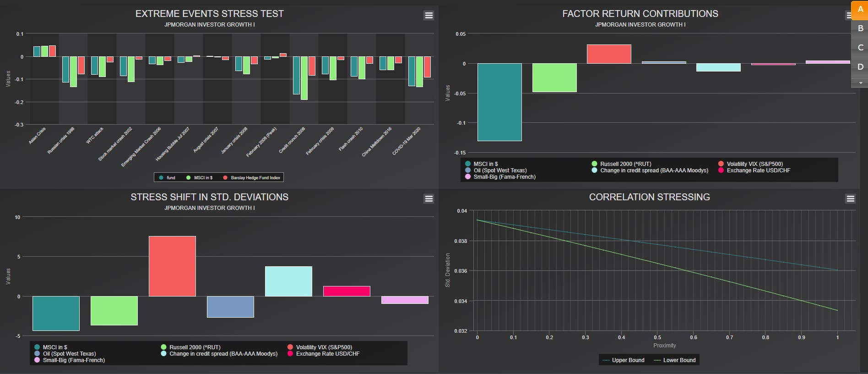Toggle Barclay Hedge Fund Index legend item

[x=251, y=177]
